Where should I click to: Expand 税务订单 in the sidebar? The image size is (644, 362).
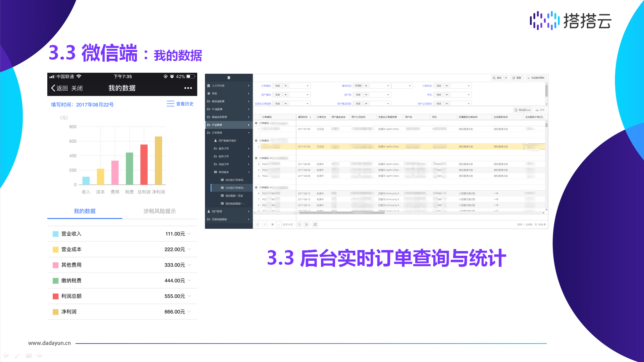click(x=229, y=157)
